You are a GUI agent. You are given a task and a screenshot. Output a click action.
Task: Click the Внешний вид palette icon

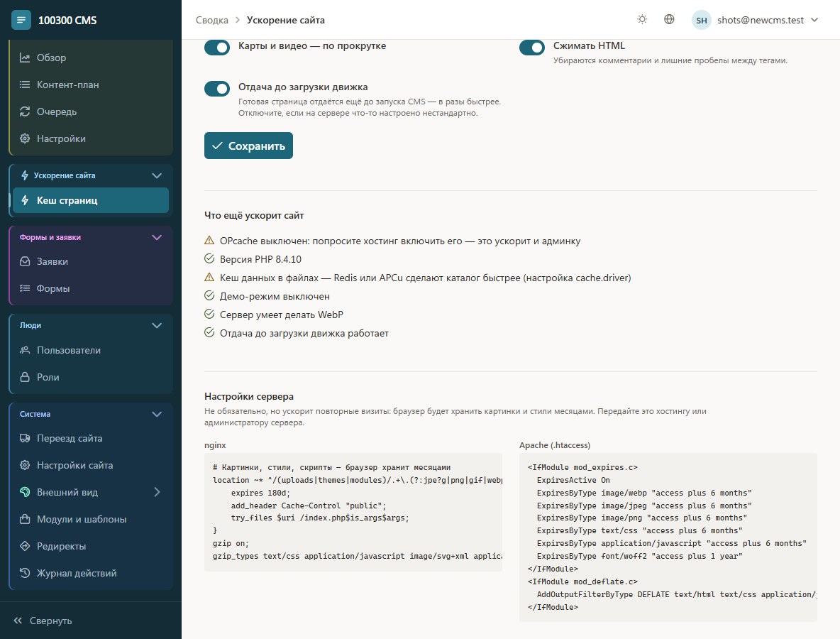coord(25,492)
